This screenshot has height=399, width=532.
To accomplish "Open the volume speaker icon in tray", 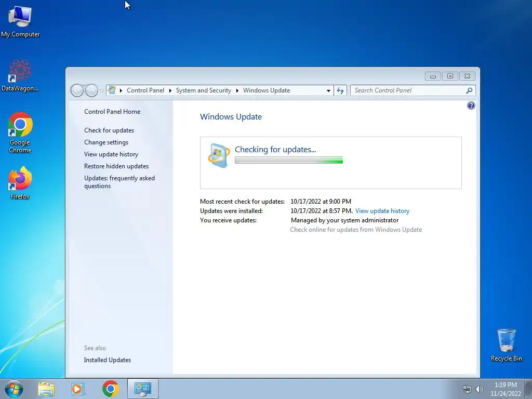I will click(x=479, y=389).
